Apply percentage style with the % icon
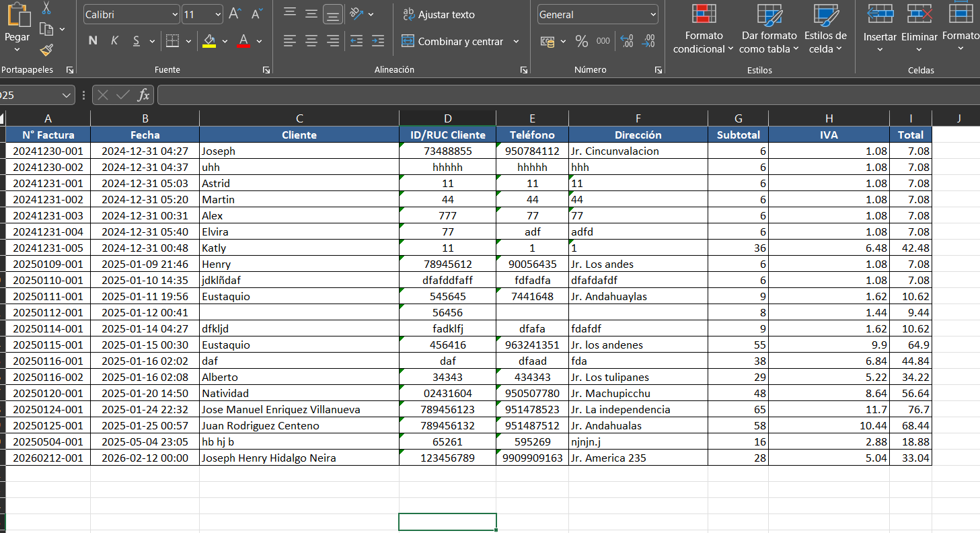 pos(581,40)
